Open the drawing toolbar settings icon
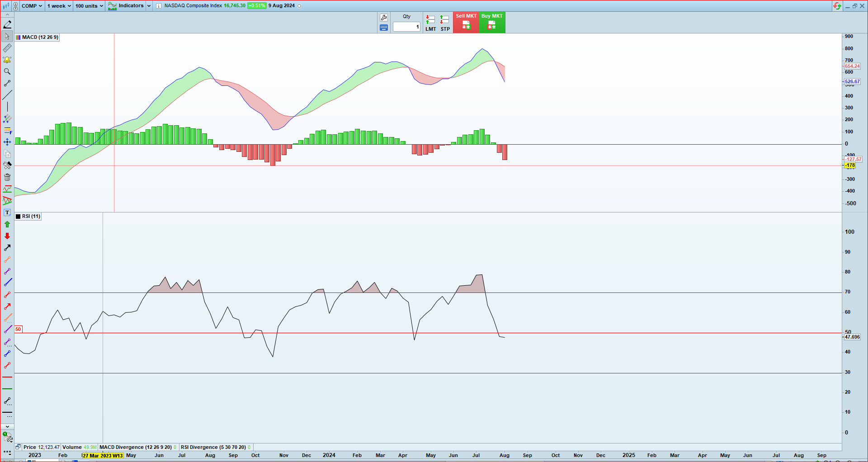Screen dimensions: 868x462 [x=7, y=437]
